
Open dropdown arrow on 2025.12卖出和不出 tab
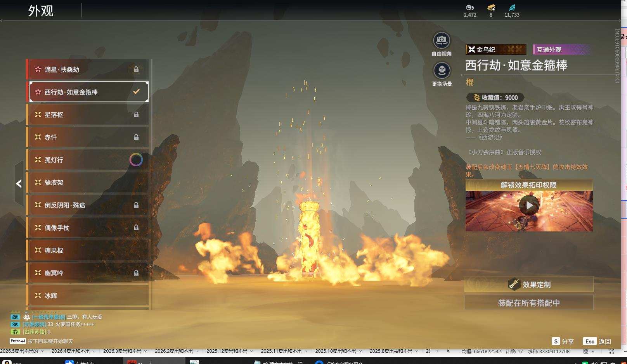[252, 351]
